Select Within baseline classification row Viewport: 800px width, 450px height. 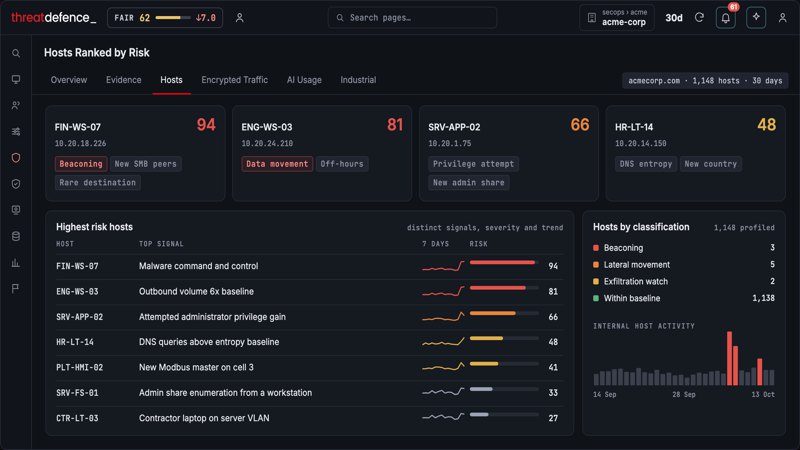pos(684,298)
